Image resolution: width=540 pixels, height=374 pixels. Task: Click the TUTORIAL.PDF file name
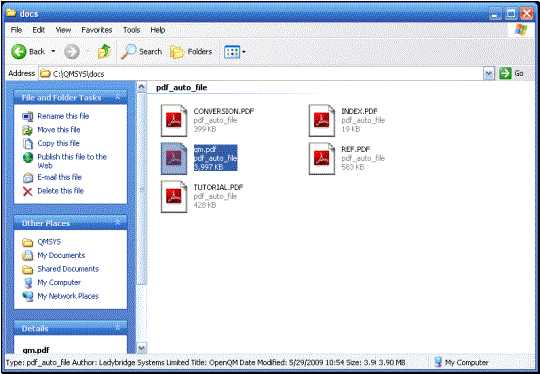(218, 187)
